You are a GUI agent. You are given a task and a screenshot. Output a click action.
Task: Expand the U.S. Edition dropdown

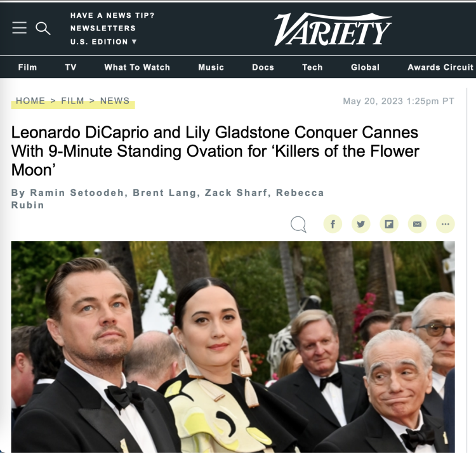point(103,42)
